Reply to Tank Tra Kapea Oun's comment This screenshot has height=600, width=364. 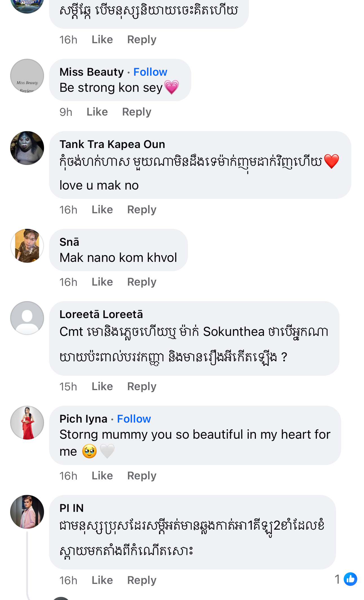[x=142, y=210]
